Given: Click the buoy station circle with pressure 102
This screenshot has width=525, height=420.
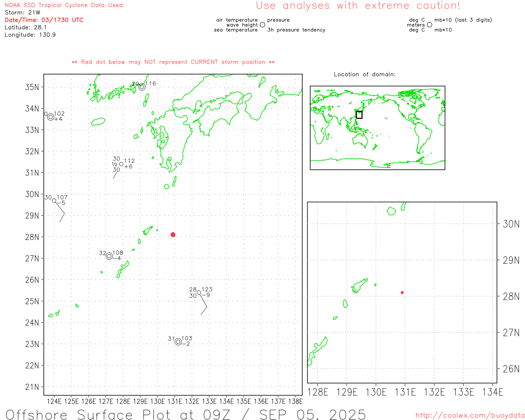Looking at the screenshot, I should [x=51, y=117].
